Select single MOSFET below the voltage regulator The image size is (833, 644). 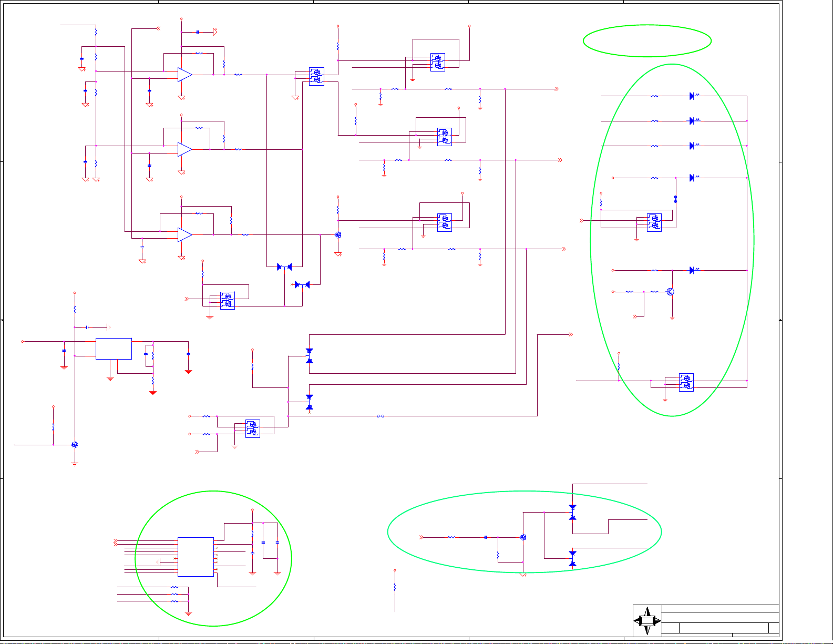coord(75,445)
